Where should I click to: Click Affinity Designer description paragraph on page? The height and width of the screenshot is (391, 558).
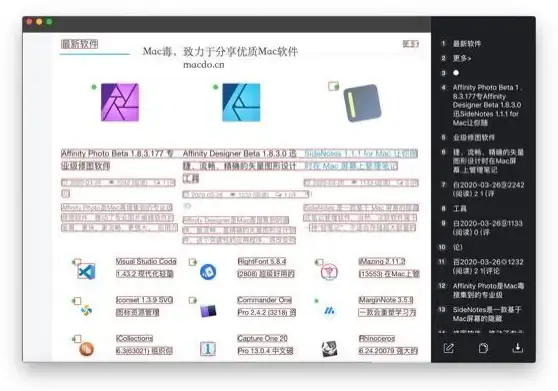coord(239,230)
